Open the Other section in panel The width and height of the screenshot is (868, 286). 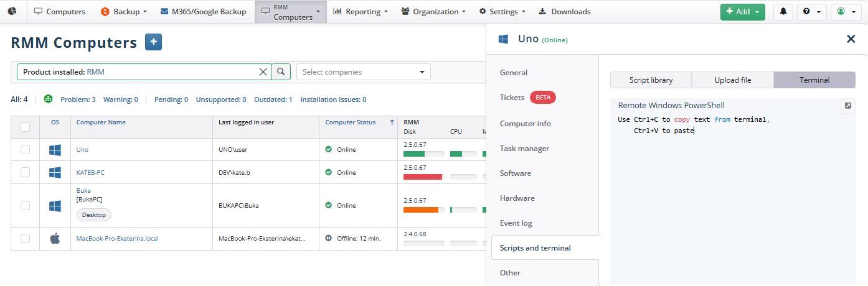[511, 273]
